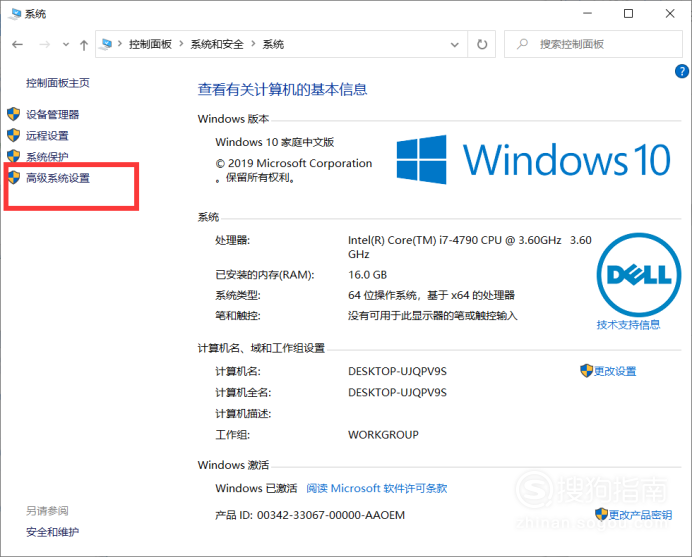Open address bar history dropdown
Image resolution: width=692 pixels, height=557 pixels.
[455, 44]
